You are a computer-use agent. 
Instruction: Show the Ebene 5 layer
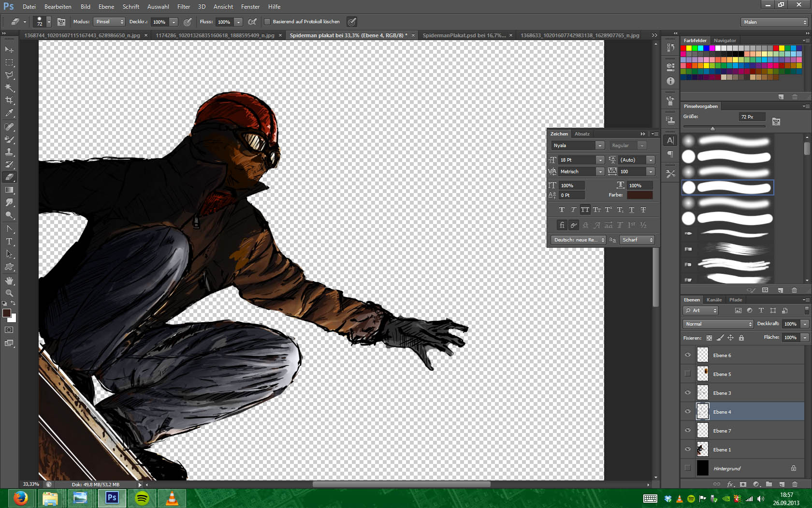point(688,374)
